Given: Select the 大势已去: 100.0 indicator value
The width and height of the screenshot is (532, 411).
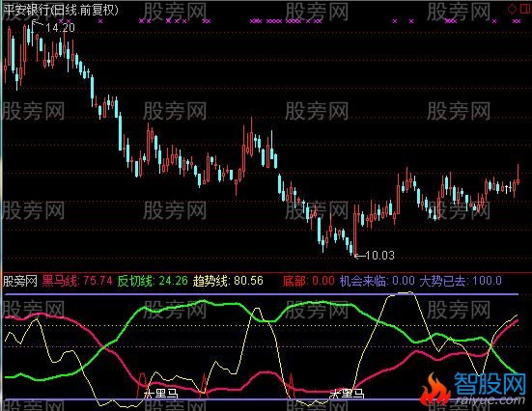Looking at the screenshot, I should pos(461,281).
